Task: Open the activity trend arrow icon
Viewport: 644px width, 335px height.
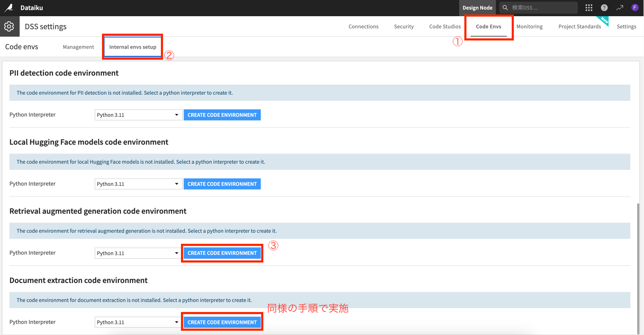Action: coord(620,8)
